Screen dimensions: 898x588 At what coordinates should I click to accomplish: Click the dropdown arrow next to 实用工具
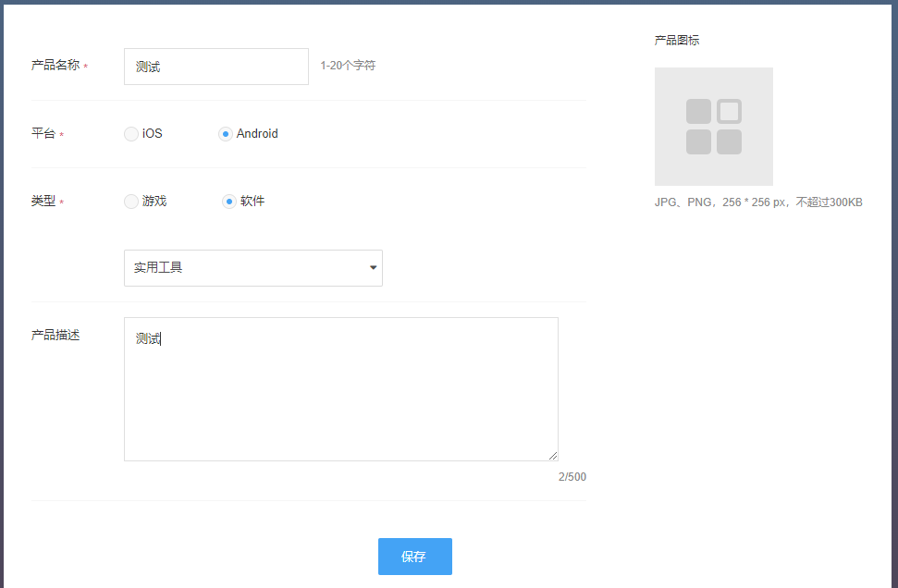point(373,267)
